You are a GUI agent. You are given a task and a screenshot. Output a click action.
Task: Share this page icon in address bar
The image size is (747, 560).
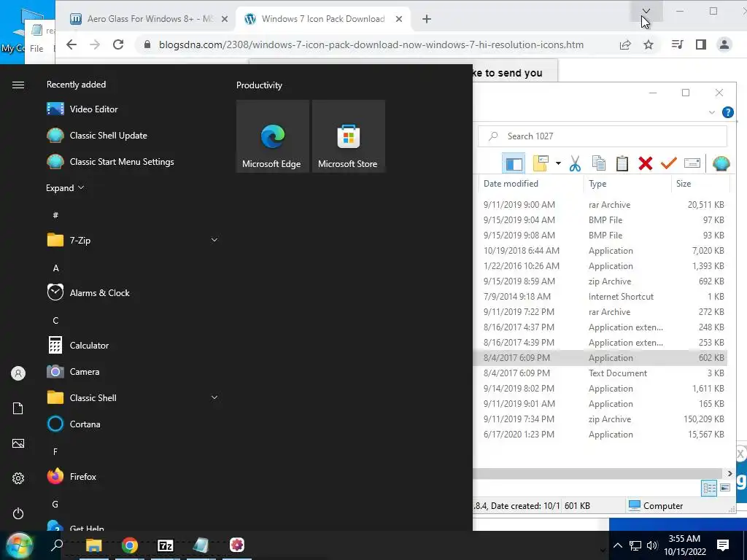pyautogui.click(x=625, y=44)
